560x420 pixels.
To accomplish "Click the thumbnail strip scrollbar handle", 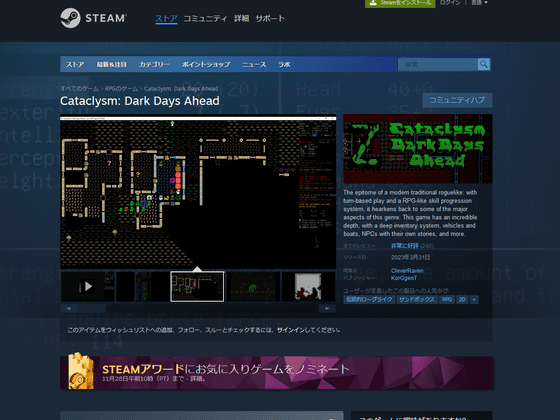I will [x=92, y=308].
